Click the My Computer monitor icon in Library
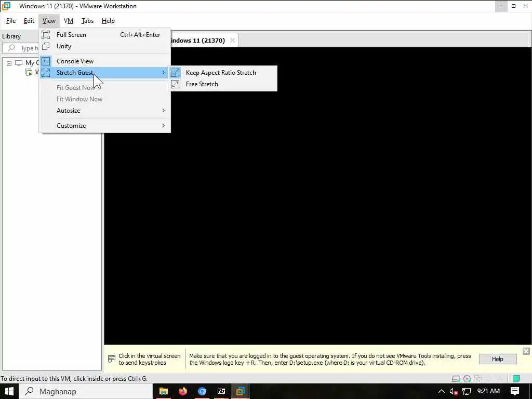Image resolution: width=532 pixels, height=399 pixels. (x=19, y=63)
